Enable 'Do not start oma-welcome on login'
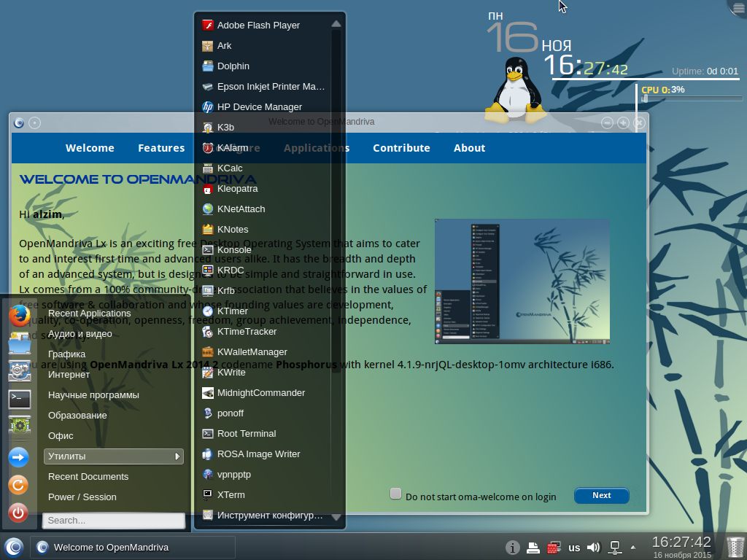 pyautogui.click(x=395, y=494)
